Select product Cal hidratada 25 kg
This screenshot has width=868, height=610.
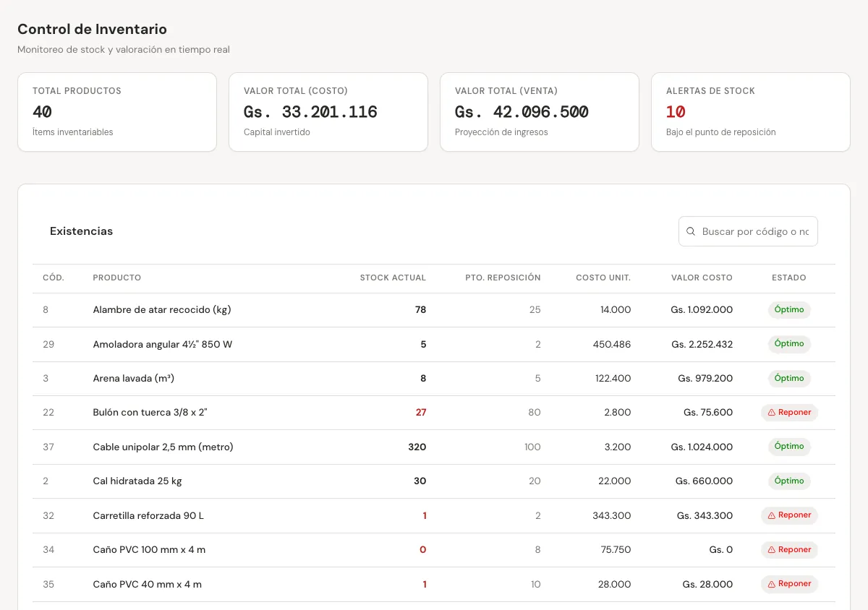(x=137, y=481)
